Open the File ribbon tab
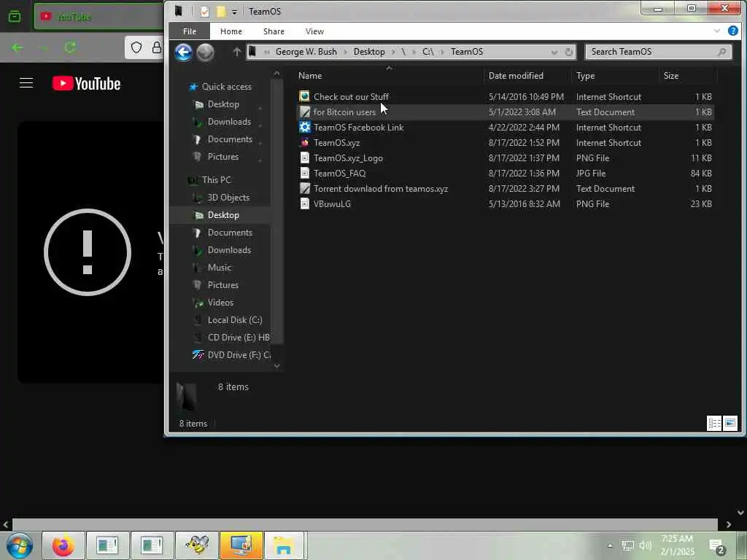 coord(190,31)
